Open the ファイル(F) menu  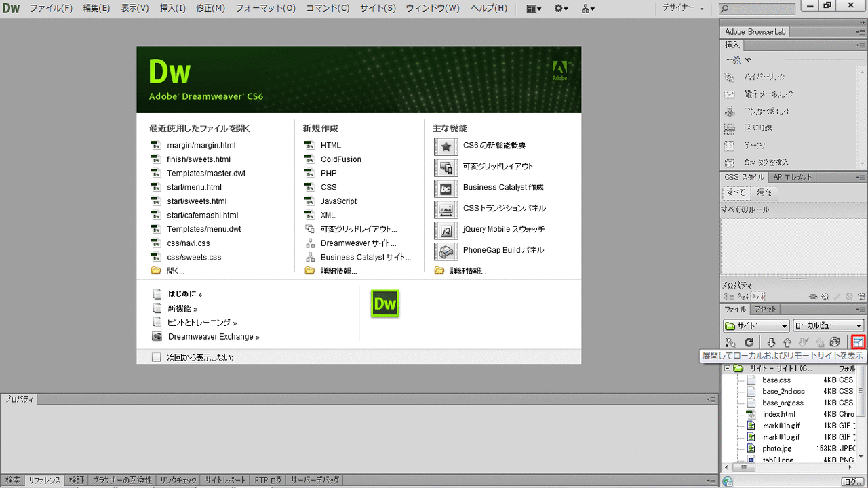pos(51,8)
